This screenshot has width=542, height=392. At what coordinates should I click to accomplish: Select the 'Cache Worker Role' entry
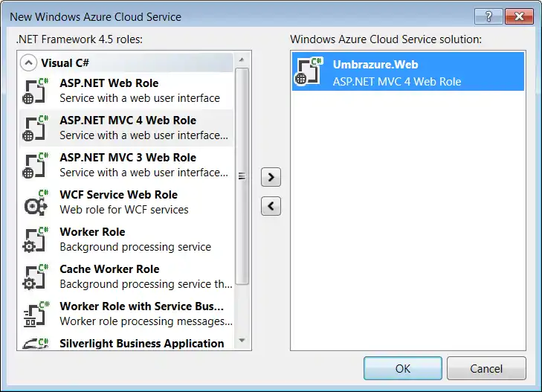[126, 277]
